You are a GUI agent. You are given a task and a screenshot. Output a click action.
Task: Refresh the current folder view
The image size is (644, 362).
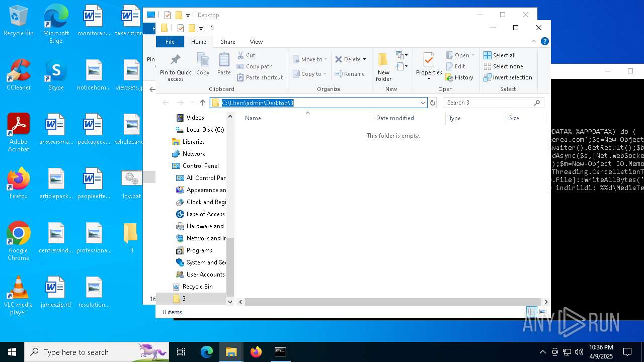click(432, 103)
